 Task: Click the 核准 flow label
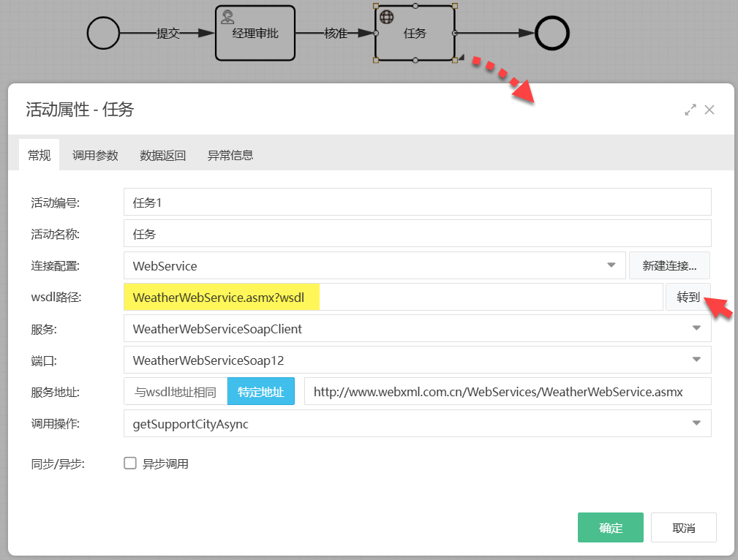click(336, 34)
